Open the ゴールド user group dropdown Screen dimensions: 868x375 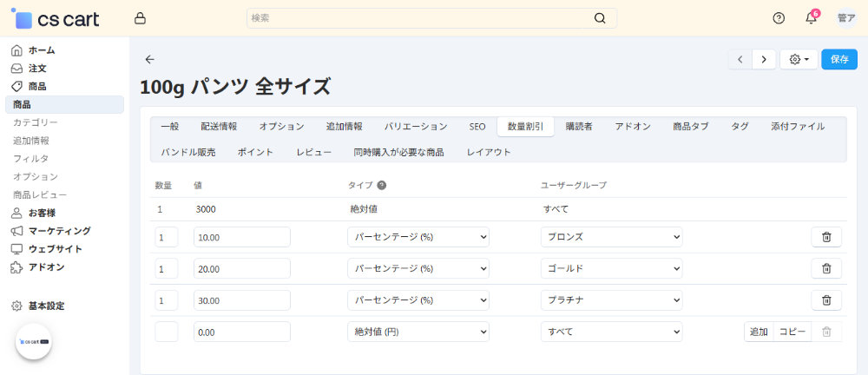[x=611, y=269]
